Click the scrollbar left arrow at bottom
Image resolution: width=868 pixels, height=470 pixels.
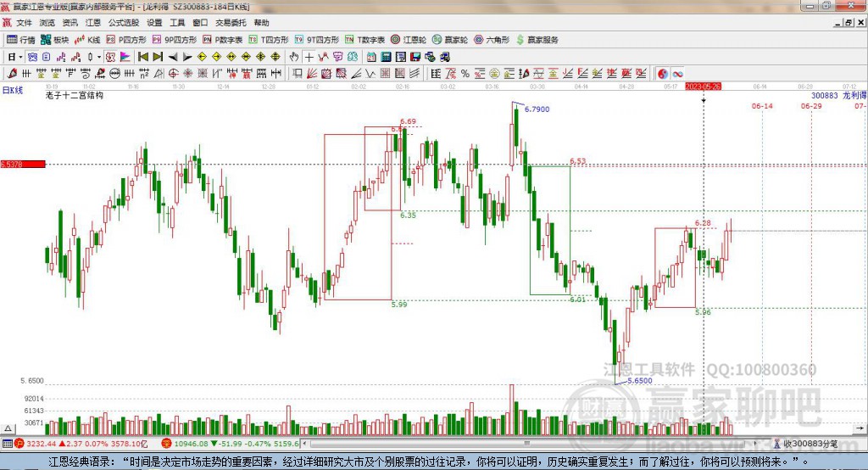[305, 444]
